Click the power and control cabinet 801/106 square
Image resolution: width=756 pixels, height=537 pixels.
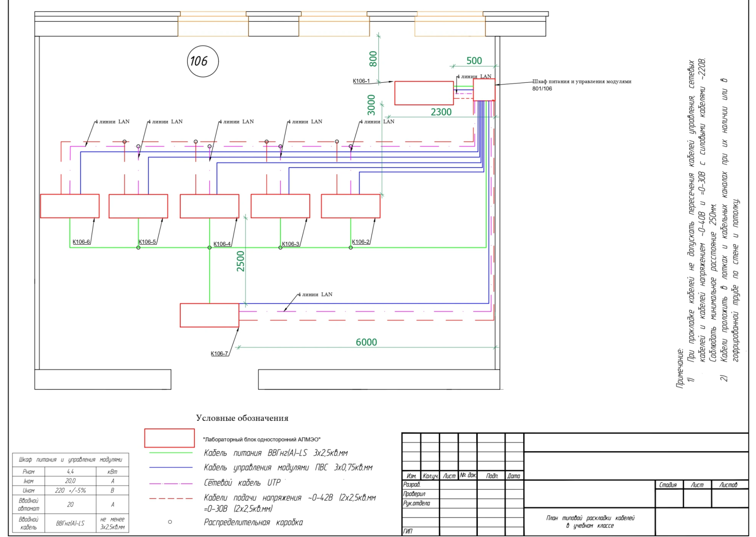(484, 89)
